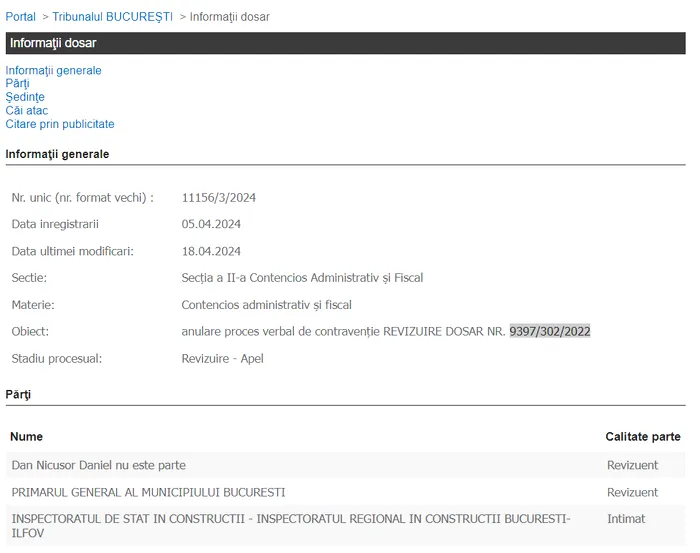Click the highlighted case number 9397/302/2022
Screen dimensions: 700x553
pos(549,331)
